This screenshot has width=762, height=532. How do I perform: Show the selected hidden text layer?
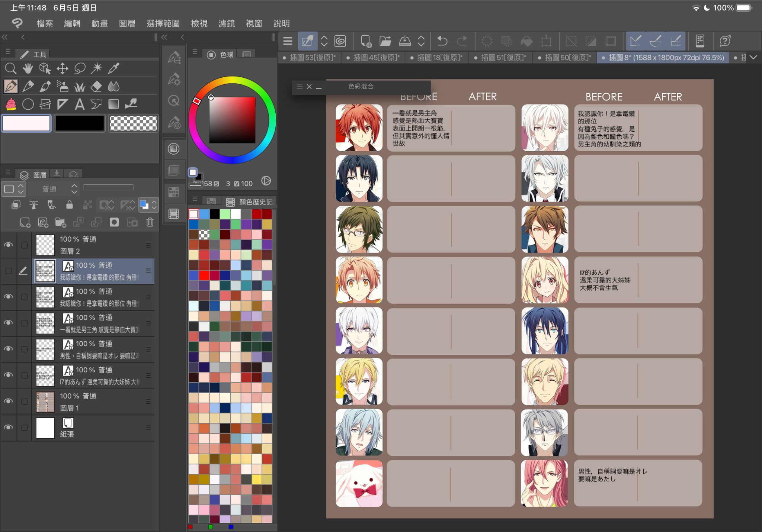point(8,271)
